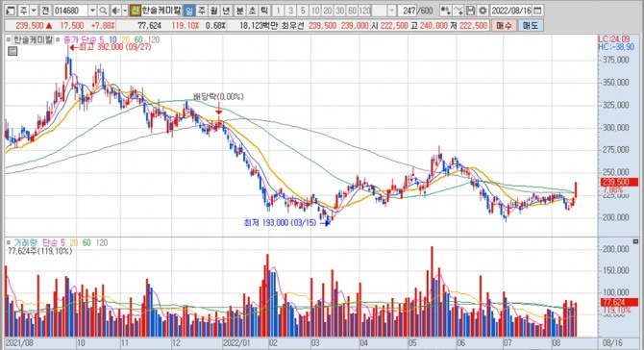Click the add comparison item dots icon

point(445,11)
